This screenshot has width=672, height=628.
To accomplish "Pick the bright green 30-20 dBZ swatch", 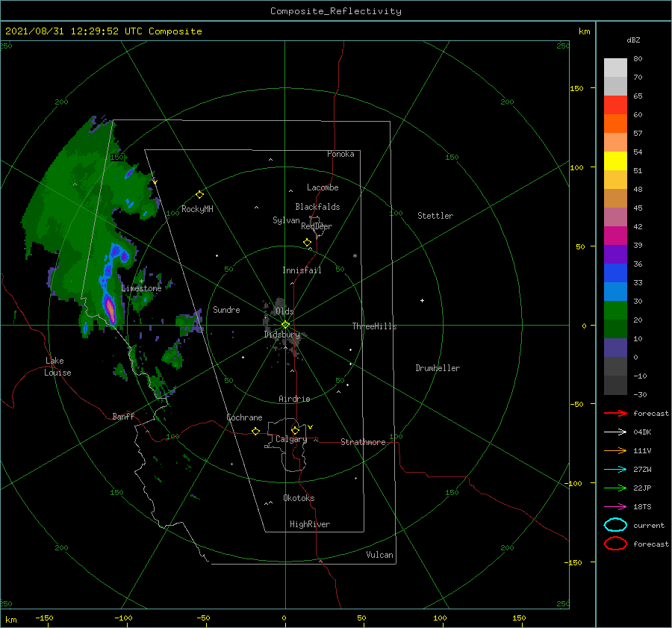I will click(x=615, y=311).
